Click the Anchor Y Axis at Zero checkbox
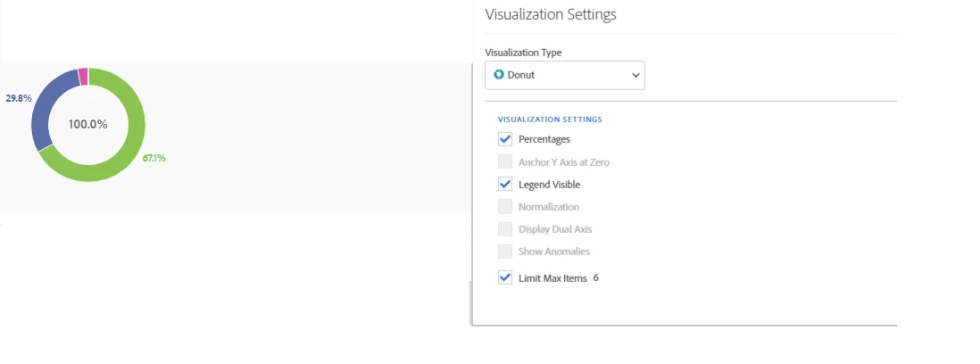980x364 pixels. 506,162
